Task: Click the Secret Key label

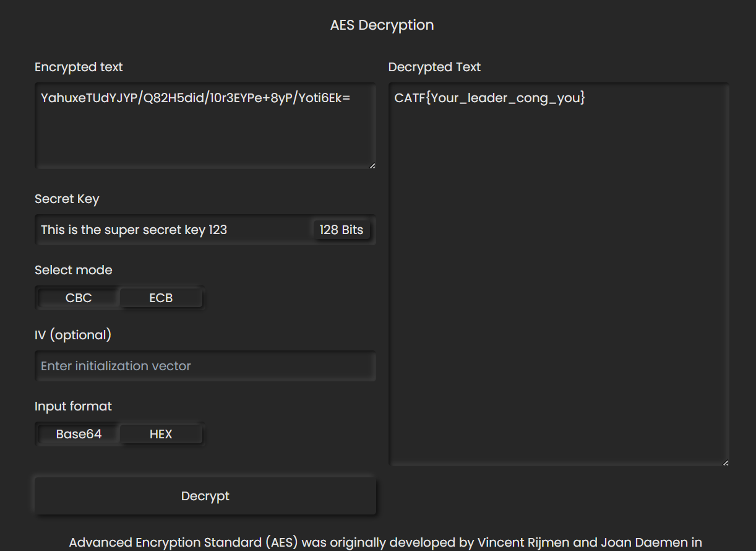Action: point(67,199)
